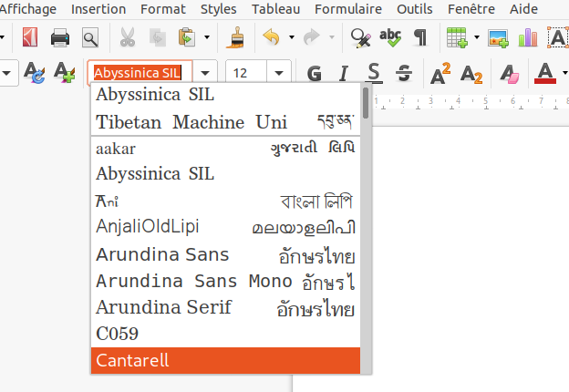Undo the last action
The width and height of the screenshot is (569, 392).
272,37
